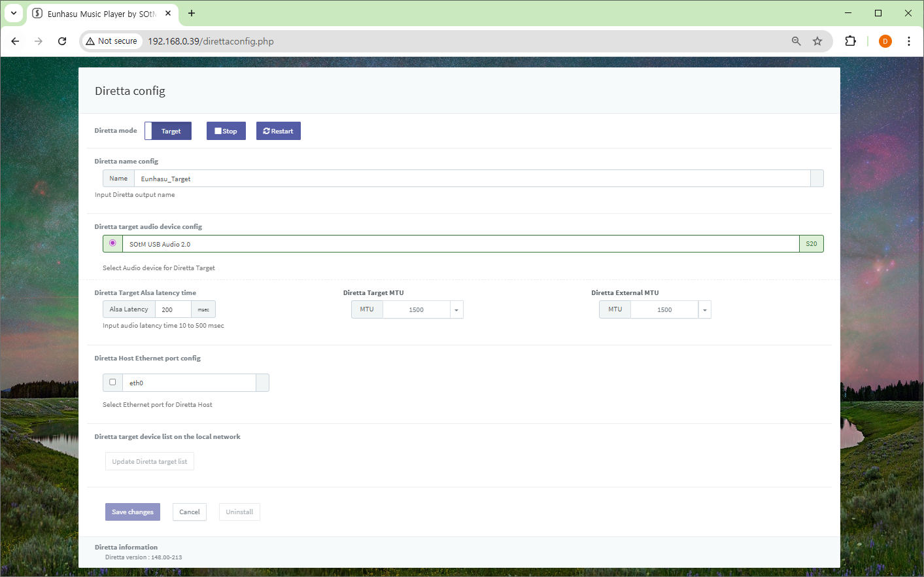The height and width of the screenshot is (577, 924).
Task: Click the browser back arrow
Action: pyautogui.click(x=15, y=41)
